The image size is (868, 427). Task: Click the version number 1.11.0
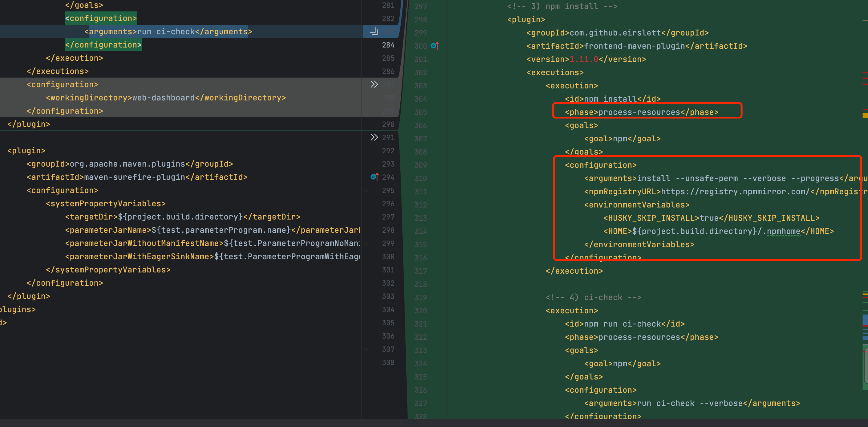pos(584,59)
